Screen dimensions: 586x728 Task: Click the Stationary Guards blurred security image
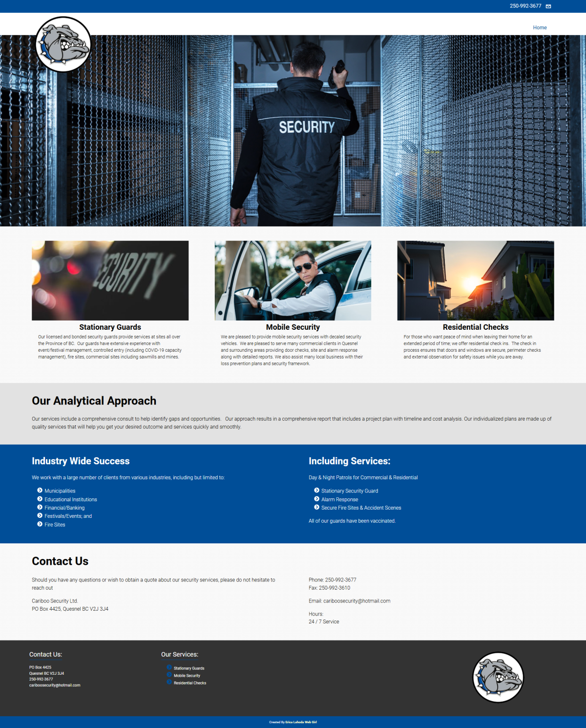(x=110, y=280)
